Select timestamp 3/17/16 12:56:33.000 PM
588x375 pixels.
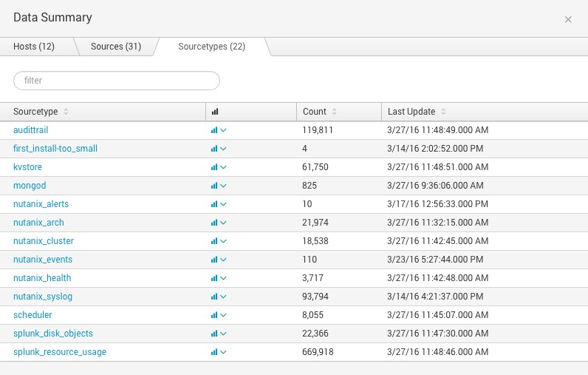point(437,204)
